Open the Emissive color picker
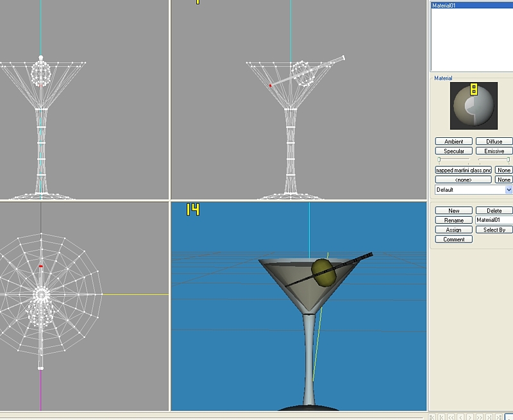The image size is (513, 420). pyautogui.click(x=494, y=151)
